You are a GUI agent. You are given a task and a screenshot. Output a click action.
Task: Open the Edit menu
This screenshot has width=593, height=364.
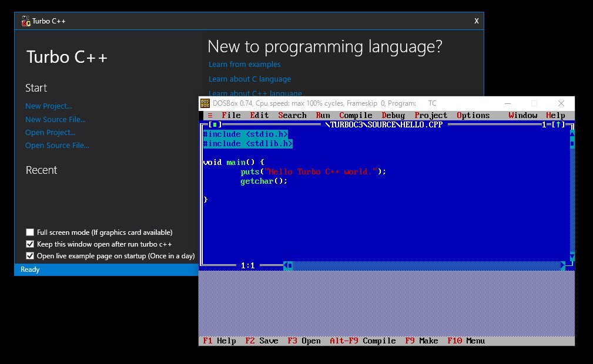259,115
